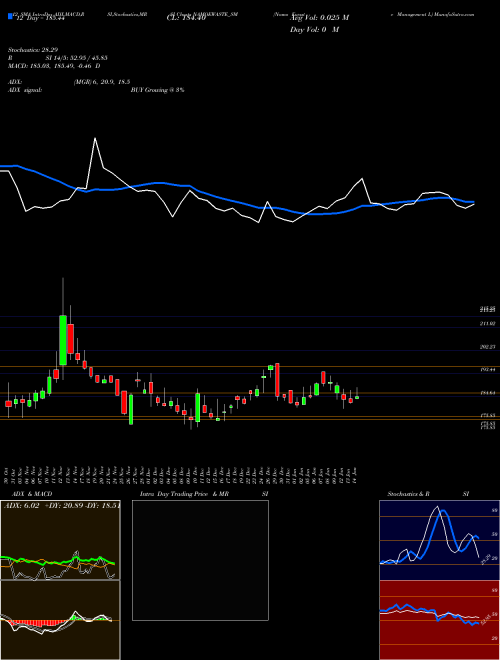Viewport: 500px width, 660px height.
Task: Click the "Day Vol: 0 M" text
Action: [314, 30]
